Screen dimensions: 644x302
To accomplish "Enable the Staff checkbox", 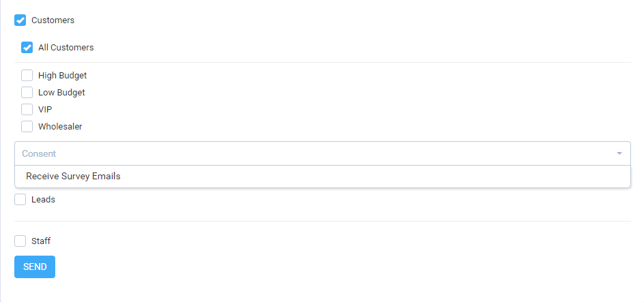I will coord(20,241).
